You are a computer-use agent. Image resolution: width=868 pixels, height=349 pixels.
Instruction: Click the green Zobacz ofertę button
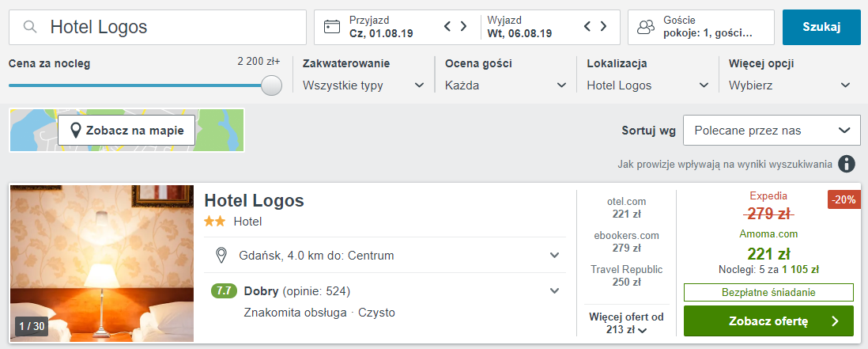coord(768,321)
